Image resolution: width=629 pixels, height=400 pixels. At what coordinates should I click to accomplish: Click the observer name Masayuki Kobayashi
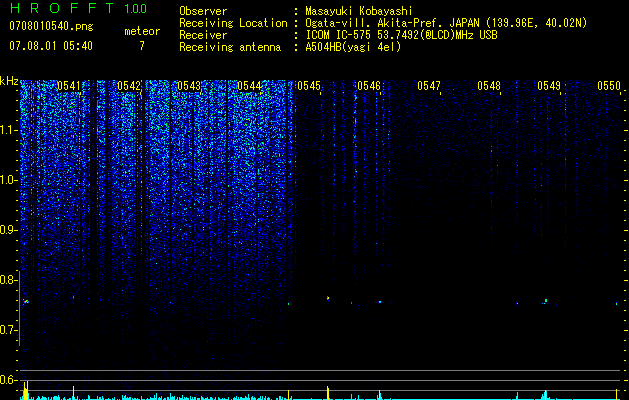pyautogui.click(x=359, y=11)
